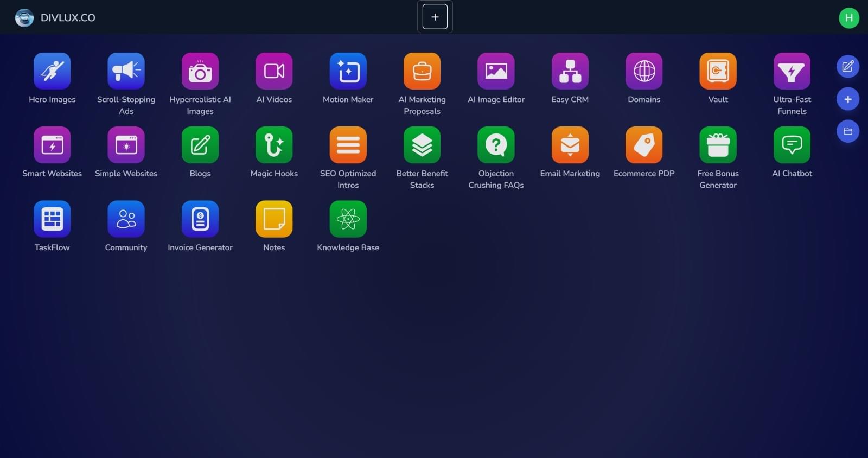Image resolution: width=868 pixels, height=458 pixels.
Task: Click the DIVLUX.CO logo link
Action: pos(55,18)
